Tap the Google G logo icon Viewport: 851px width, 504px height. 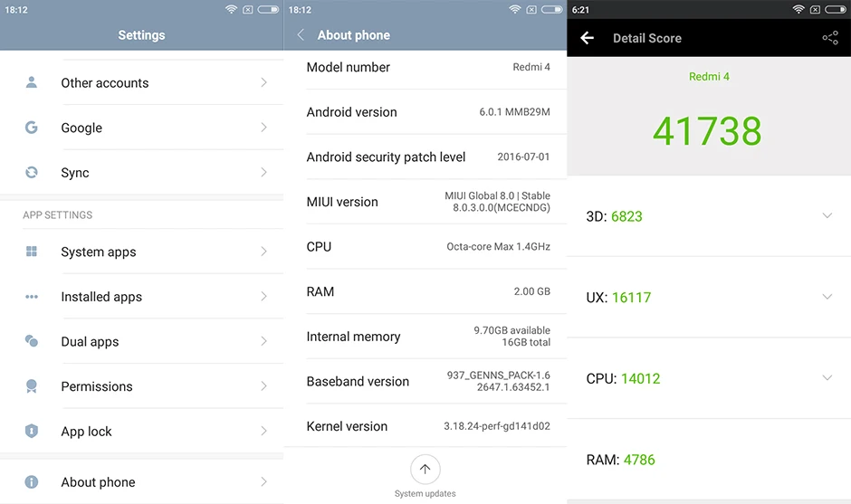32,128
